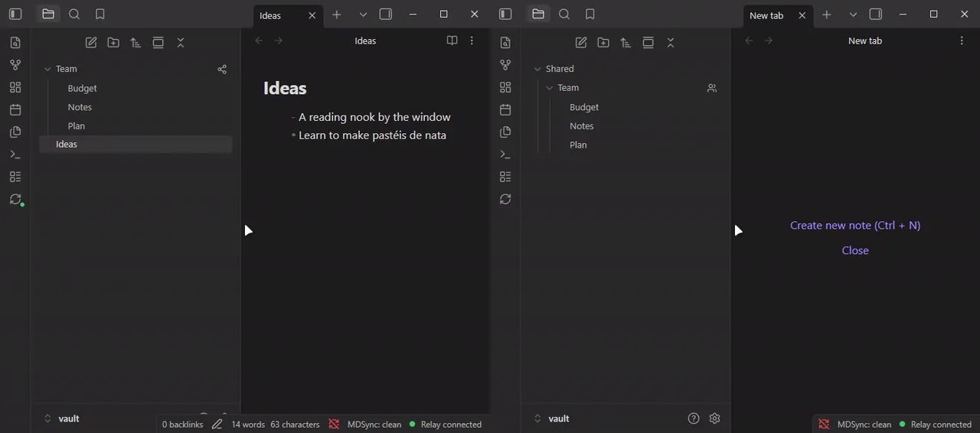Open graph view in Ideas window ribbon
The width and height of the screenshot is (980, 433).
(15, 65)
